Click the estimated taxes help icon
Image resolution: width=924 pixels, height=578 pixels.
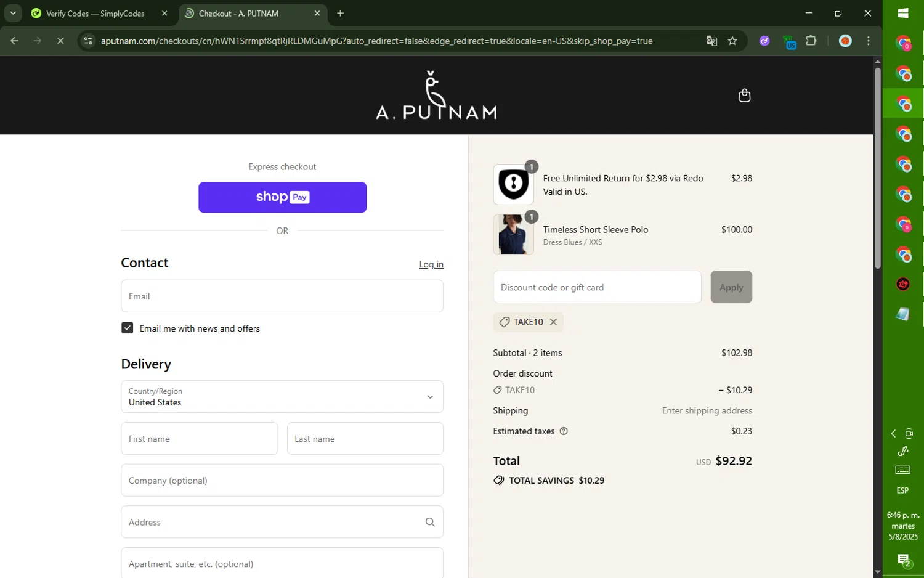pos(563,431)
